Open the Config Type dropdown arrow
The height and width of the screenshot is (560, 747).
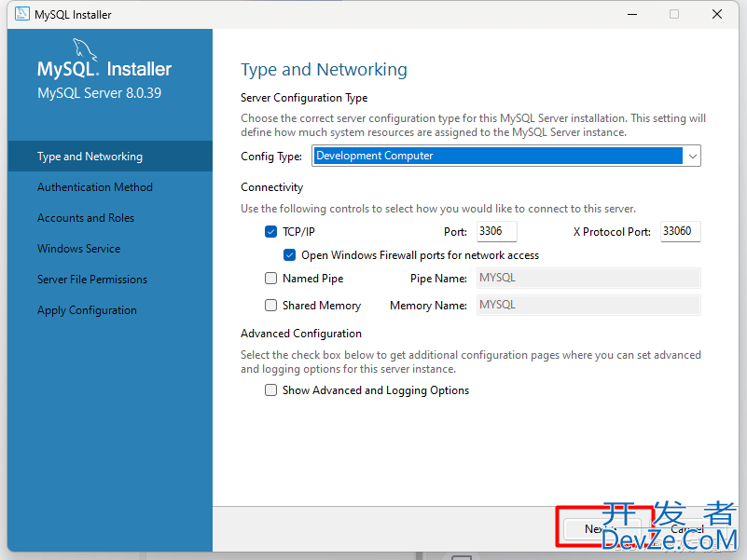click(x=692, y=157)
